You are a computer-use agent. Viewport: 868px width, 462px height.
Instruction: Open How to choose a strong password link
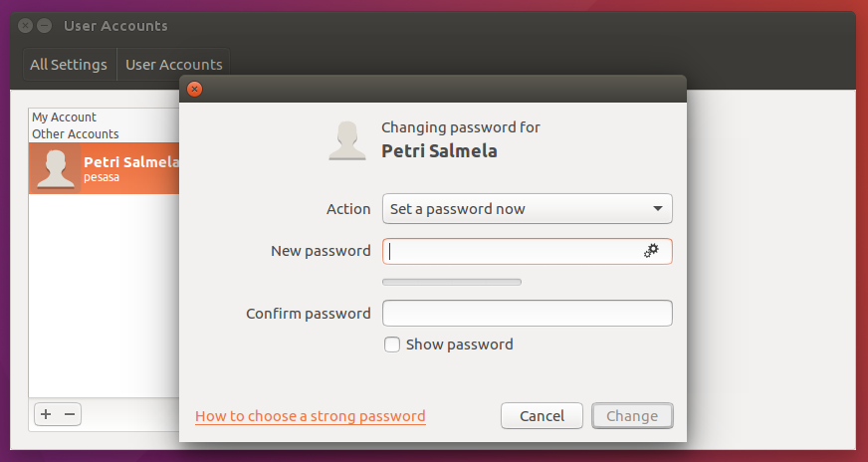pos(311,416)
